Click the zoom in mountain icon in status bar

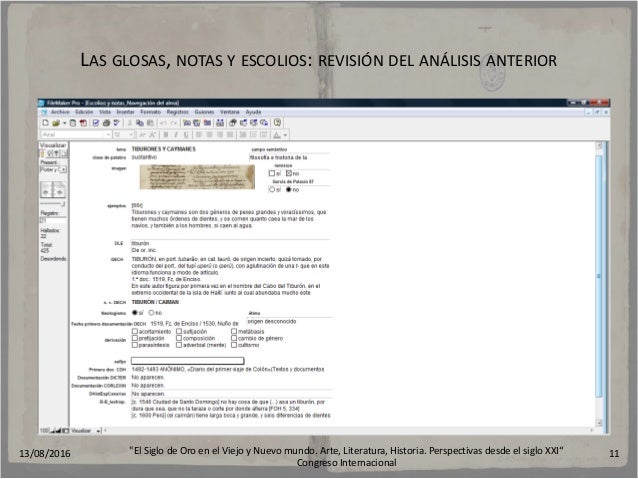coord(59,431)
